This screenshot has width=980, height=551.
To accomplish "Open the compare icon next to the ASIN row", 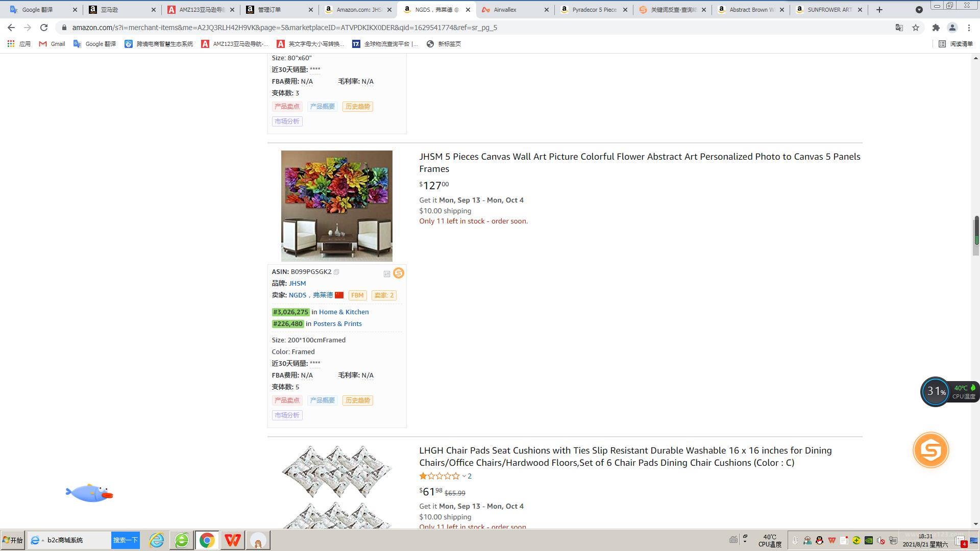I will pos(387,274).
